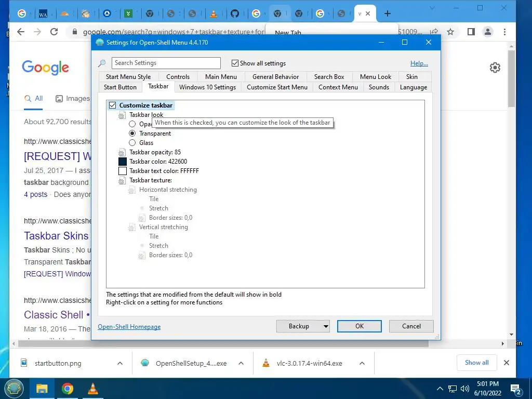Switch to the General Behavior tab

[275, 77]
